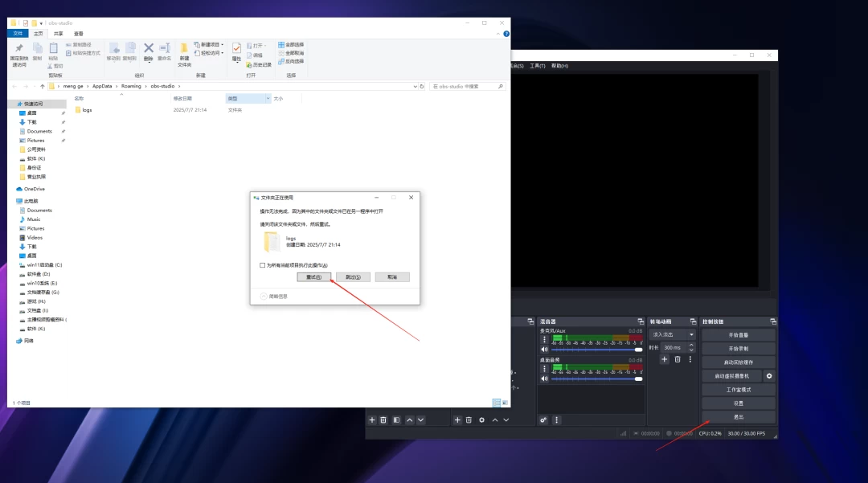Expand the 轻松访问 dropdown in ribbon
This screenshot has width=868, height=483.
click(209, 53)
